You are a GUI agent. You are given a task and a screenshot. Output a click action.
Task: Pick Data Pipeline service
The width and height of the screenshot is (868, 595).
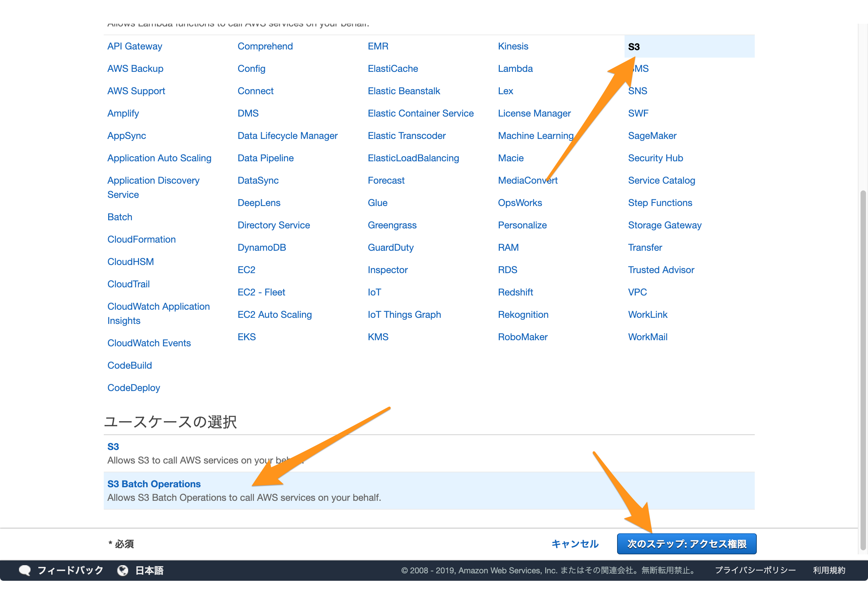(265, 158)
